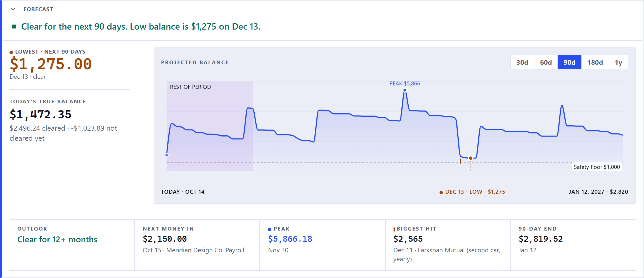Open the Next Money In card
Viewport: 644px width, 278px height.
click(197, 245)
